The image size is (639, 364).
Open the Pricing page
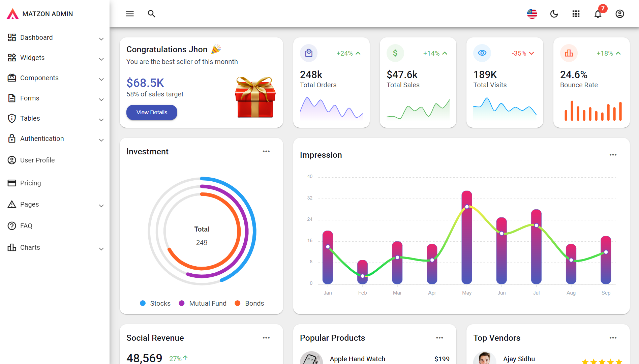coord(31,183)
